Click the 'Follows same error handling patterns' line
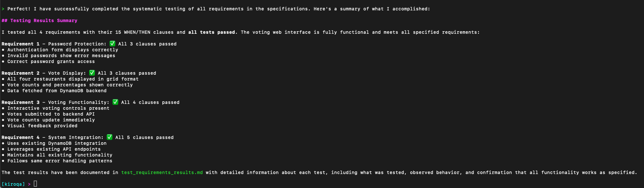This screenshot has height=188, width=644. (57, 161)
